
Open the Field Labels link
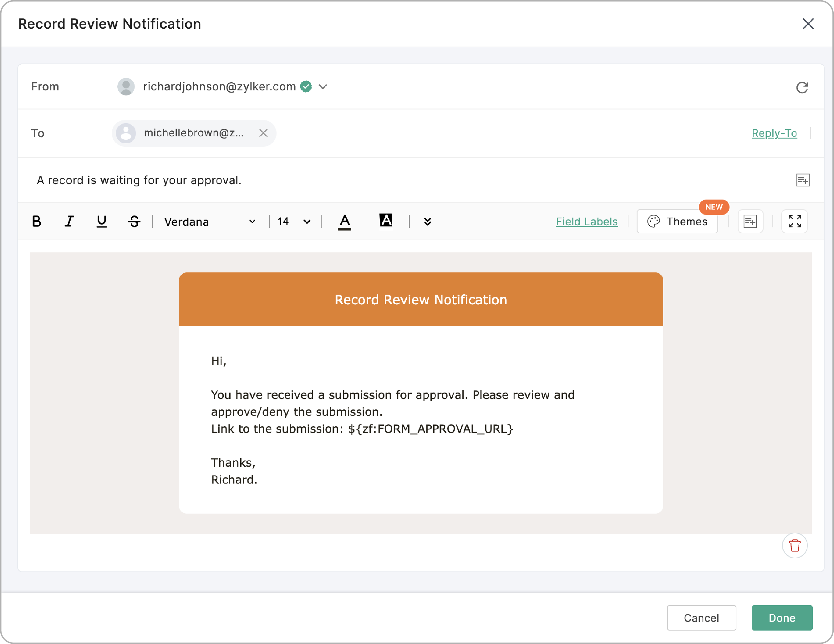pyautogui.click(x=587, y=222)
